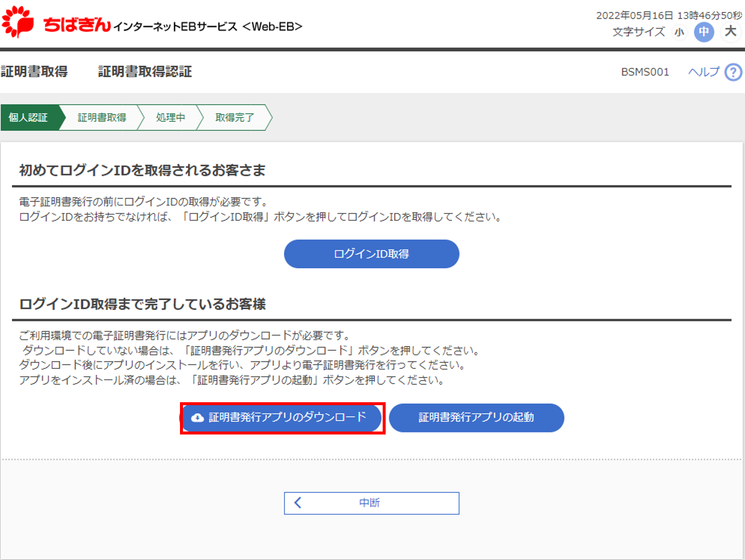Click the BSMS001 screen ID text

(x=645, y=72)
